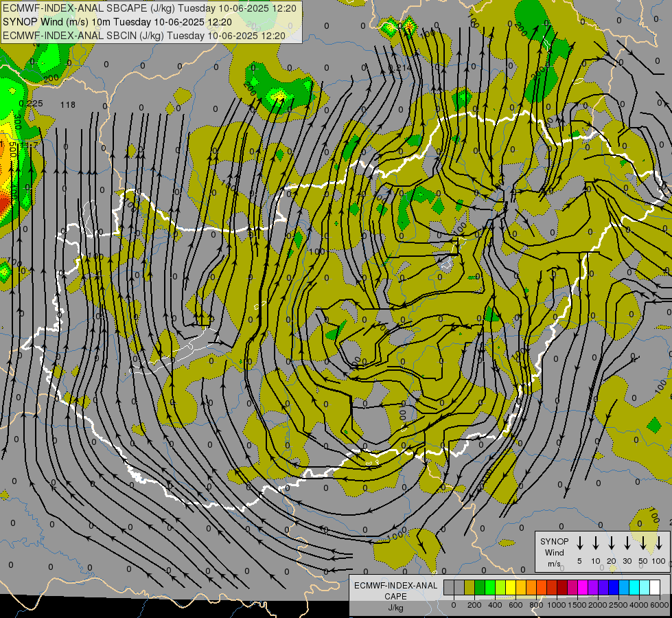Image resolution: width=672 pixels, height=618 pixels.
Task: Click the 400 tick label in CAPE legend
Action: [x=495, y=605]
